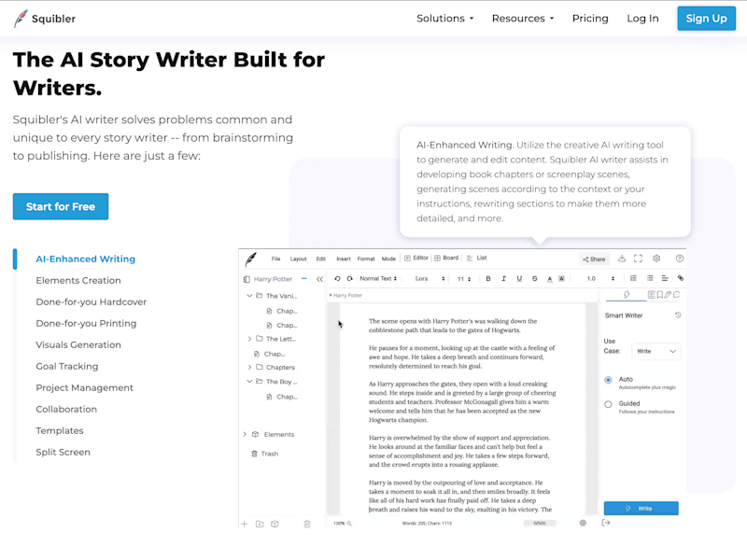Toggle underline formatting
The height and width of the screenshot is (560, 747).
click(519, 278)
